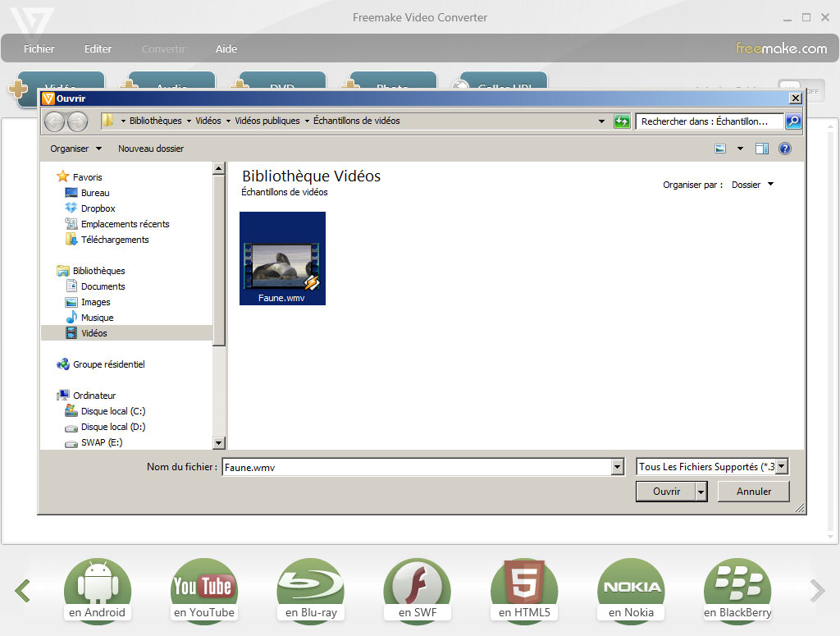Viewport: 840px width, 636px height.
Task: Click the Ouvrir button to open file
Action: pos(665,492)
